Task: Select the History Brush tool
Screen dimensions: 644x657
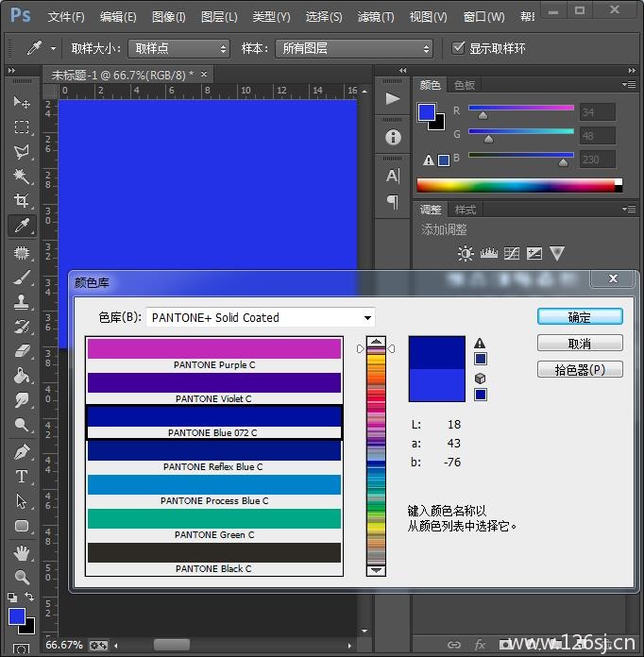Action: click(22, 327)
